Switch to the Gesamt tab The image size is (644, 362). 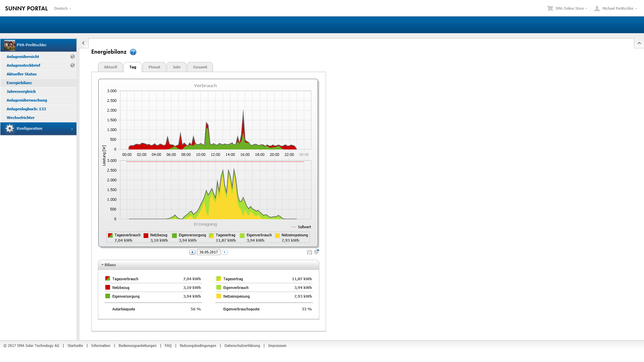pyautogui.click(x=200, y=67)
